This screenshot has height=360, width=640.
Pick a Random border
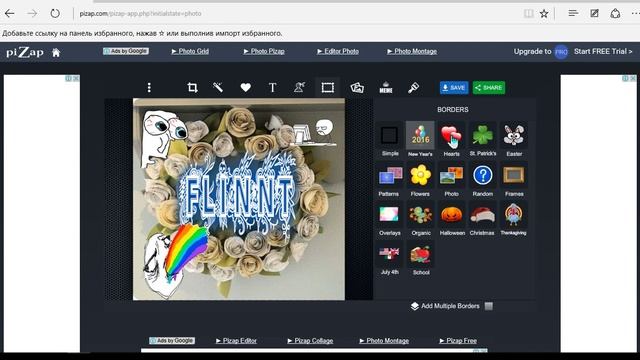[x=482, y=180]
